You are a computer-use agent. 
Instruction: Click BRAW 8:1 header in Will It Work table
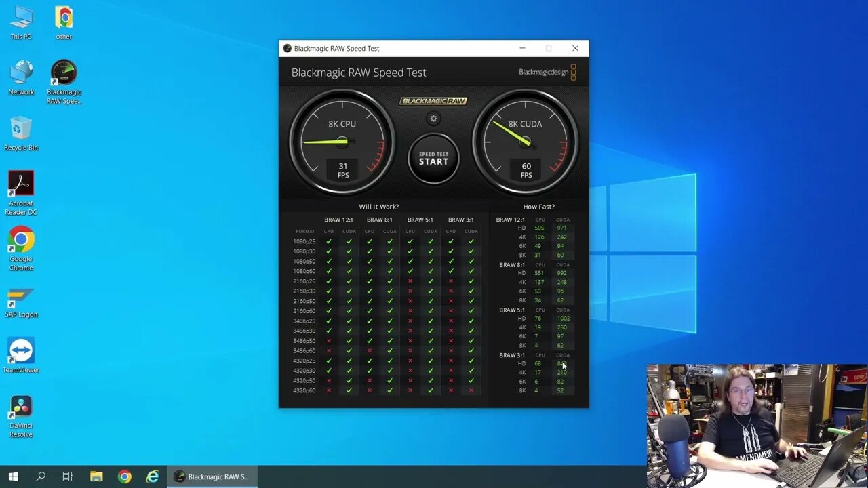pyautogui.click(x=379, y=220)
